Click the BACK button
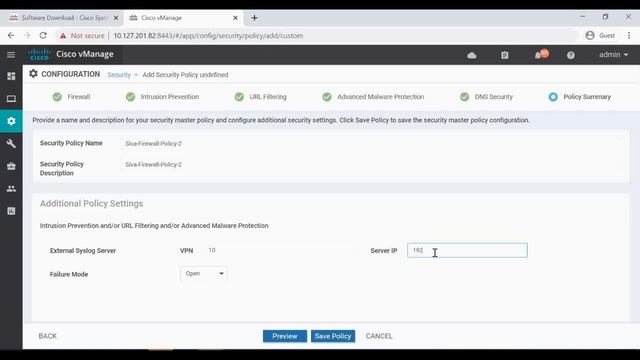 tap(48, 336)
